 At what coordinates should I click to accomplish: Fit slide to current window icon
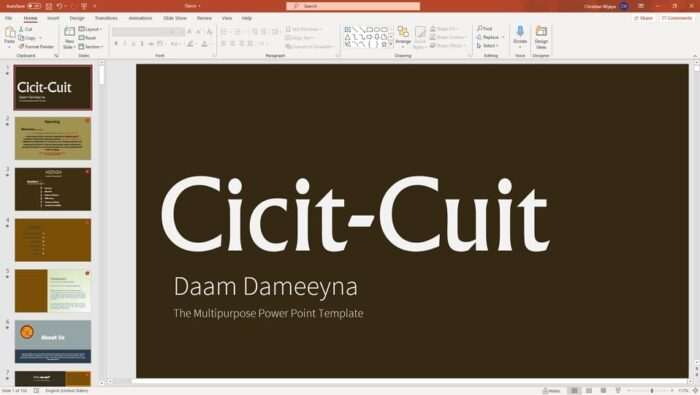coord(695,391)
